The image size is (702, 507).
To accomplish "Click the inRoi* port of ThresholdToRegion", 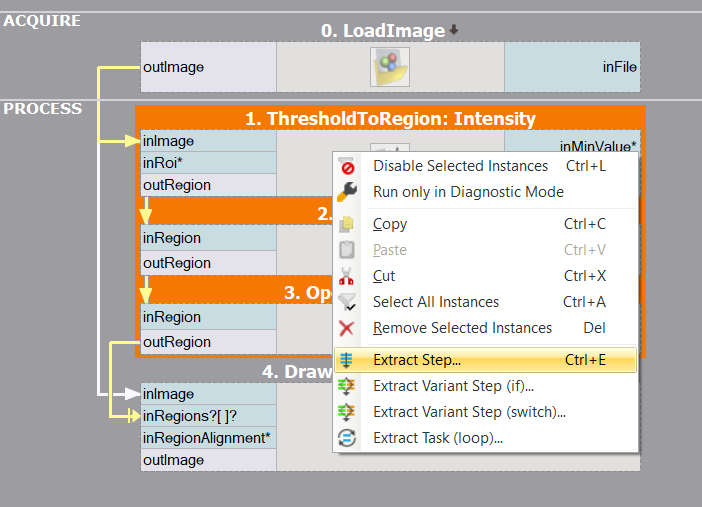I will point(208,162).
